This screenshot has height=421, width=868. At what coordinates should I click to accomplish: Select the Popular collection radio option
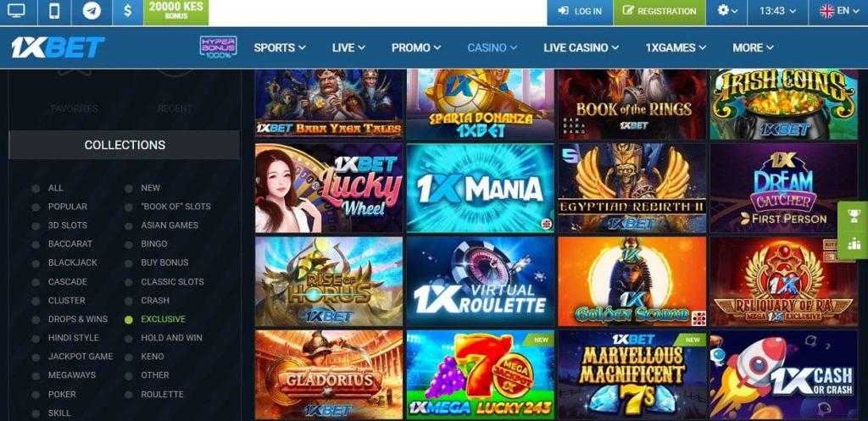[x=36, y=207]
